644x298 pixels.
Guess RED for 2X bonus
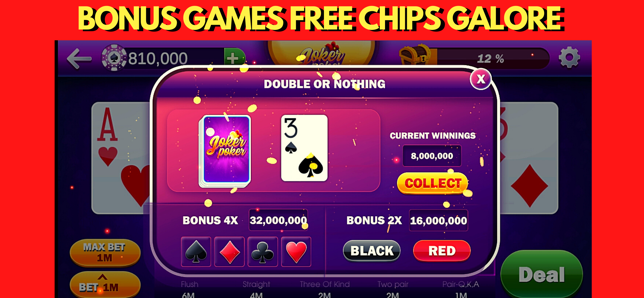point(442,251)
